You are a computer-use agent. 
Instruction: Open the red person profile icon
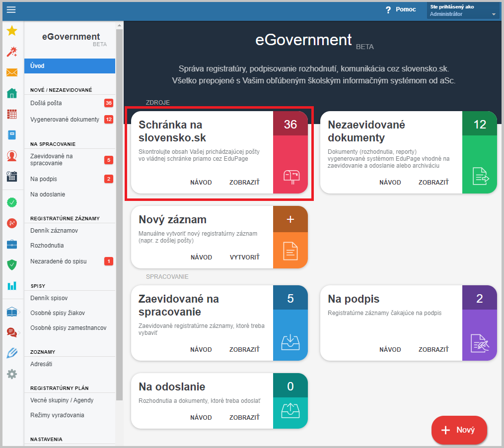tap(12, 156)
